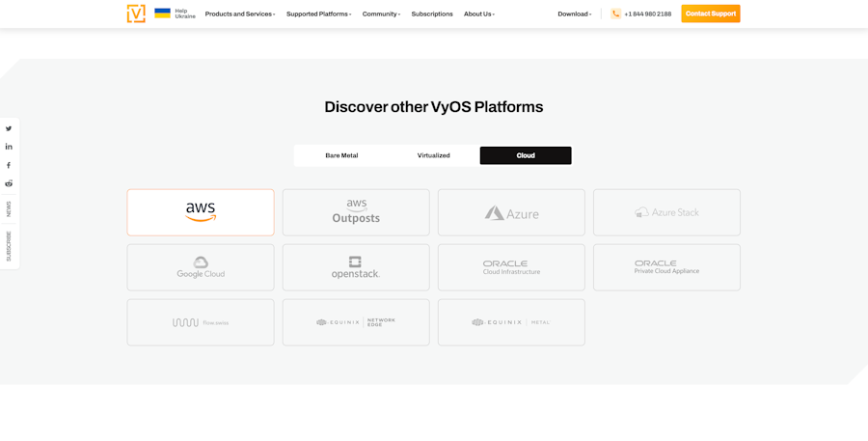Expand the About Us menu

[x=479, y=14]
